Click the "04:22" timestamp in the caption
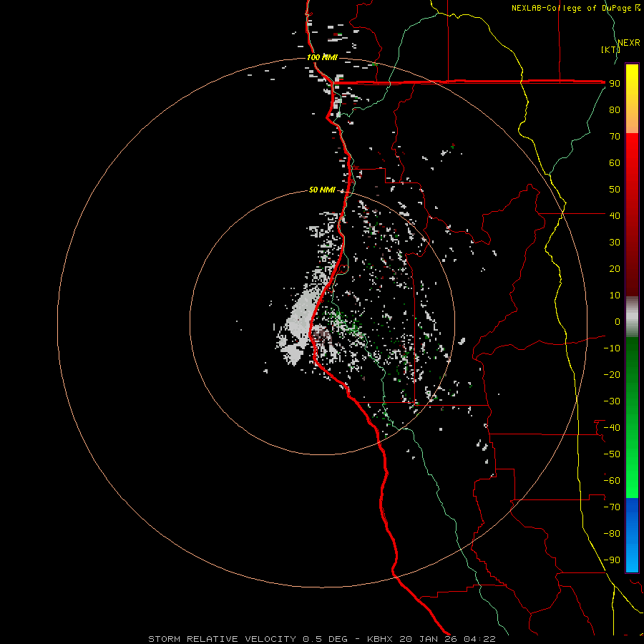The image size is (644, 644). coord(479,639)
